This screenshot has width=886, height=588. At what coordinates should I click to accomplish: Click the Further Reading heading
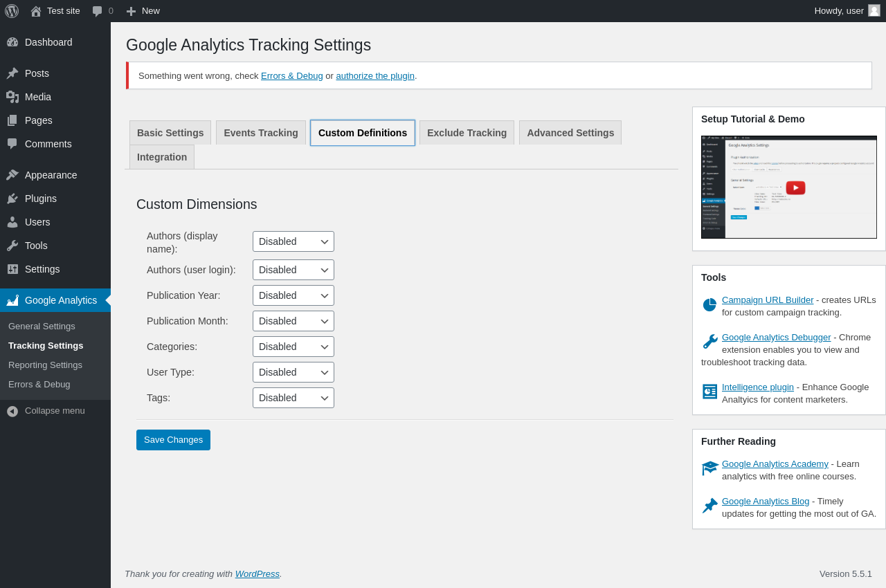click(739, 441)
